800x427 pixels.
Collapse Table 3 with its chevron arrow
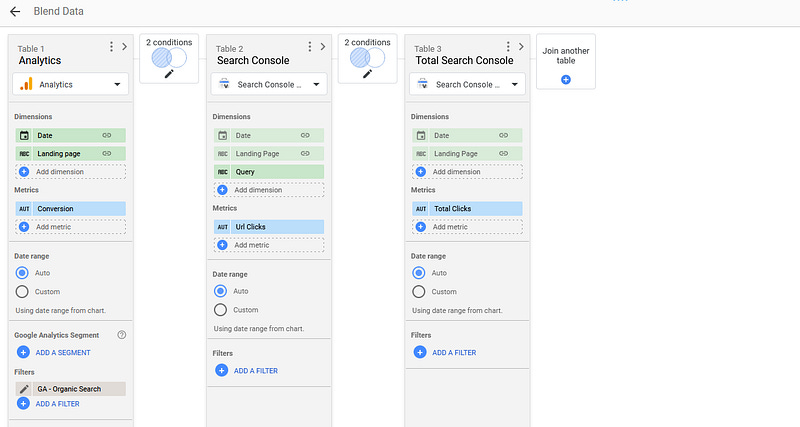[x=521, y=47]
